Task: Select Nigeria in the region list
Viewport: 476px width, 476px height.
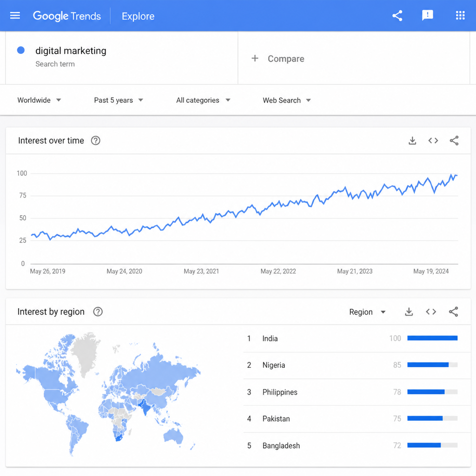Action: coord(357,365)
